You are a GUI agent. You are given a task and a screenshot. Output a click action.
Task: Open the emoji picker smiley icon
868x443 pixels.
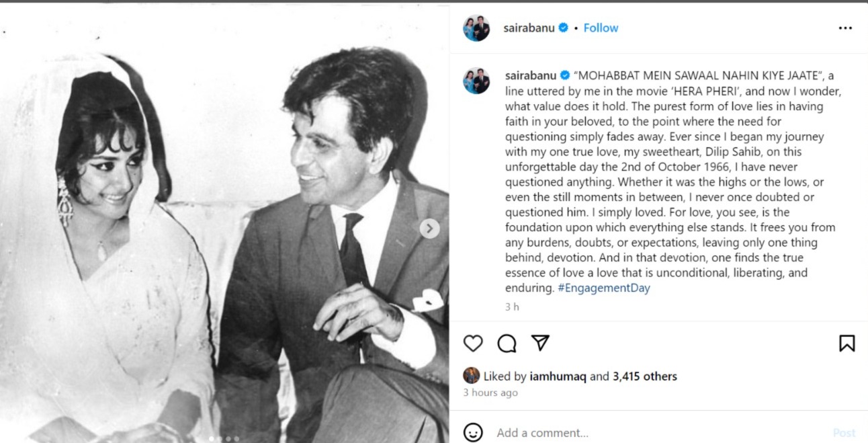tap(473, 432)
